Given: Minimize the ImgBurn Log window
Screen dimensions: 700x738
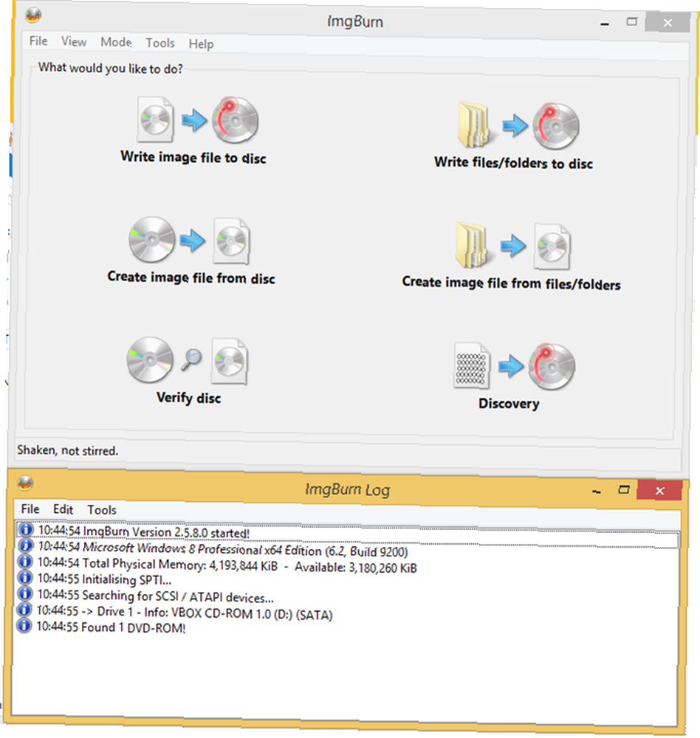Looking at the screenshot, I should coord(597,491).
